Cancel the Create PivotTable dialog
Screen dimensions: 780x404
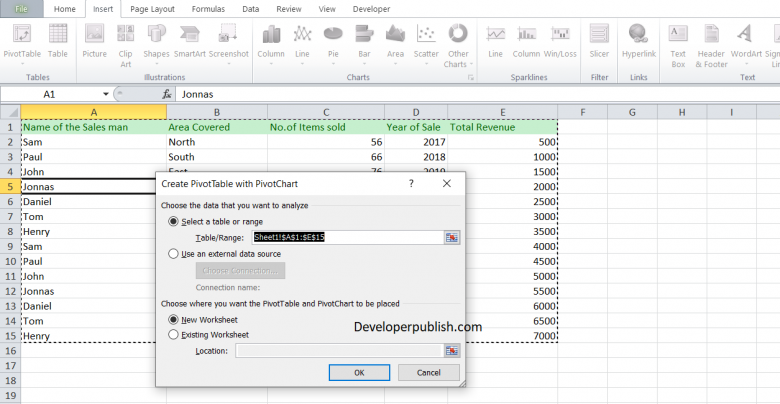point(429,372)
